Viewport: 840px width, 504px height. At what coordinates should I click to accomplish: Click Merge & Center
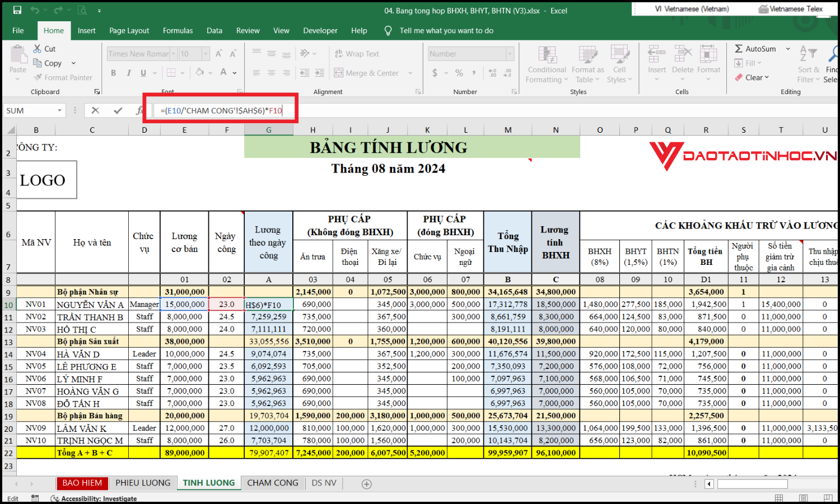(366, 73)
